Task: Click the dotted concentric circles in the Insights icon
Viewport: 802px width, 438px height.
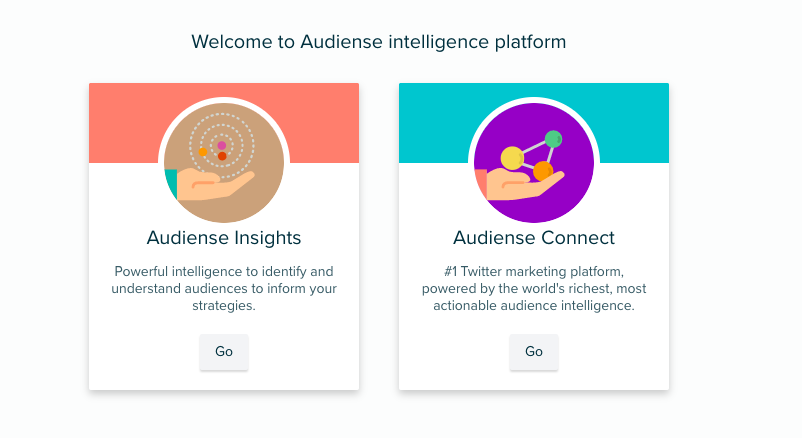Action: point(222,146)
